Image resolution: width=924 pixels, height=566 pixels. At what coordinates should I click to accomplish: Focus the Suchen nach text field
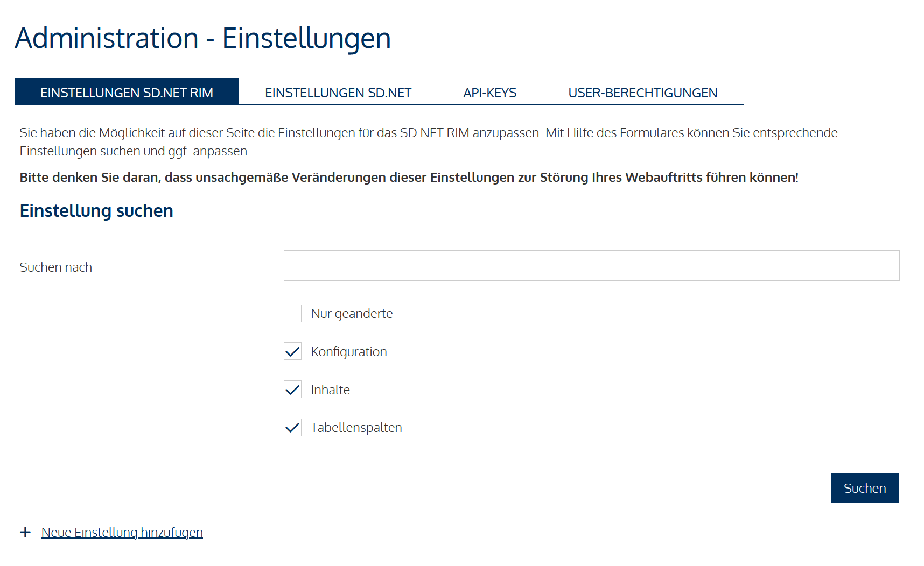(591, 266)
